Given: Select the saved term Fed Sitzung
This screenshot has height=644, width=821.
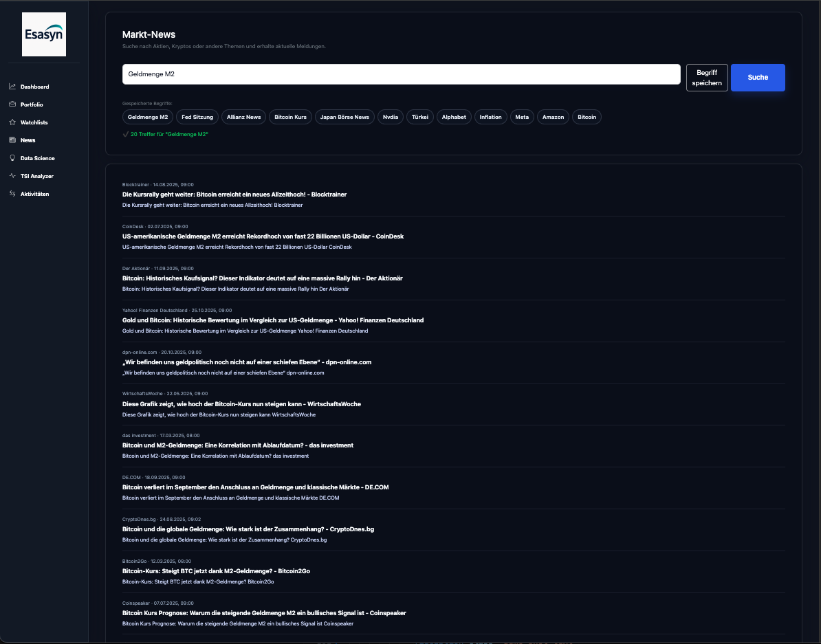Looking at the screenshot, I should click(197, 117).
